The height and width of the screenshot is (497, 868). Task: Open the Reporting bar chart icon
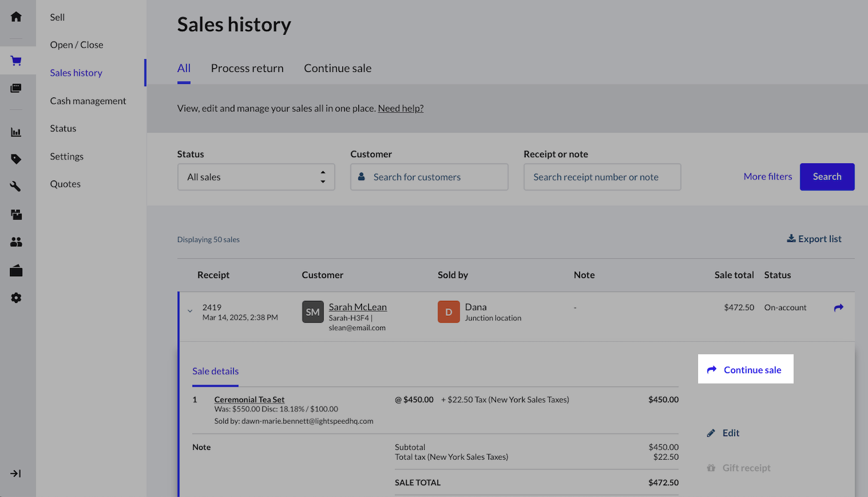(x=16, y=132)
